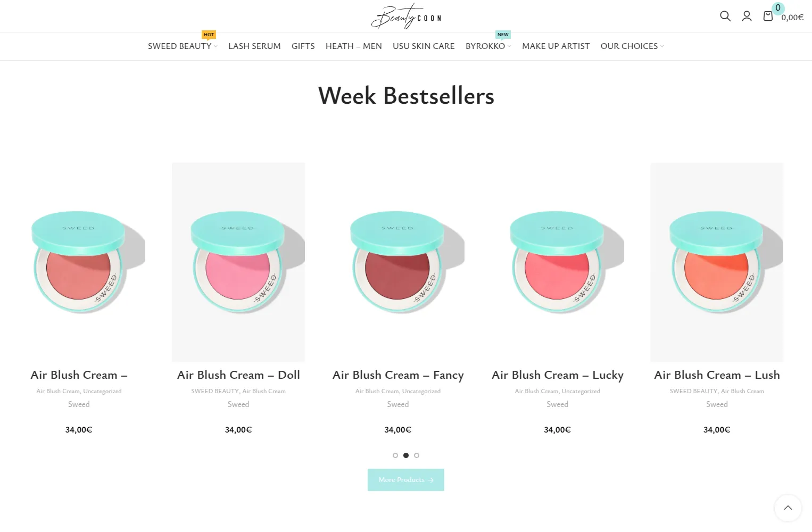Expand the SWEED BEAUTY dropdown menu
This screenshot has width=812, height=532.
point(183,46)
